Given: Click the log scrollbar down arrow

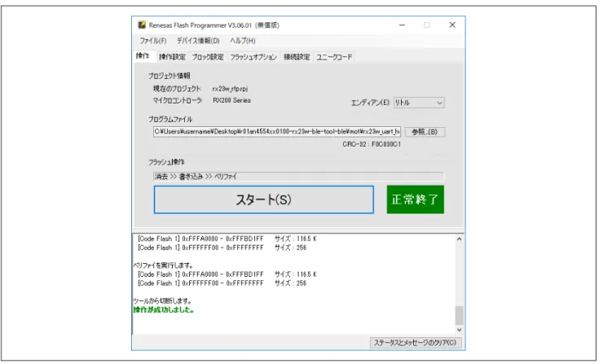Looking at the screenshot, I should pos(459,330).
